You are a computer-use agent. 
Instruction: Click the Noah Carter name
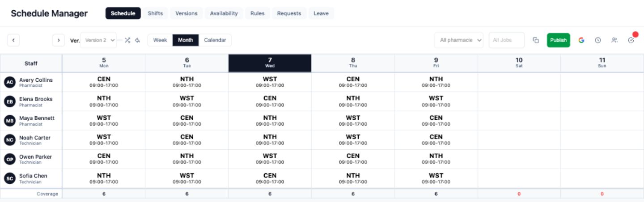tap(35, 138)
